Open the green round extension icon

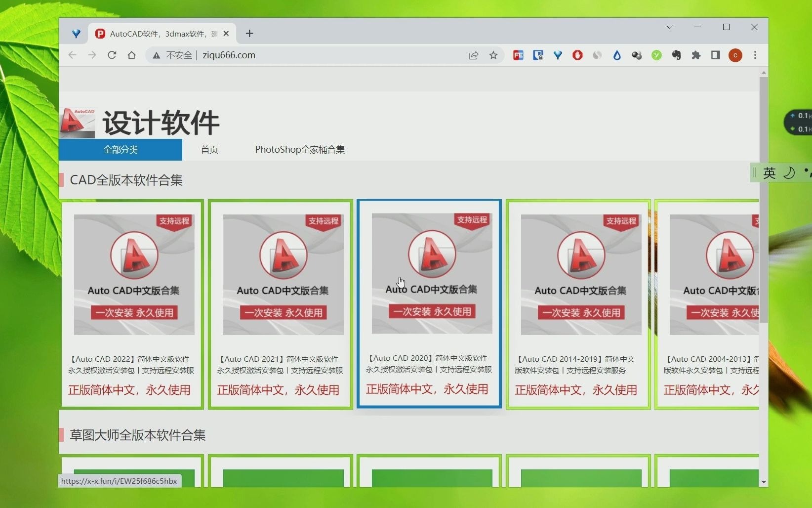(x=656, y=55)
